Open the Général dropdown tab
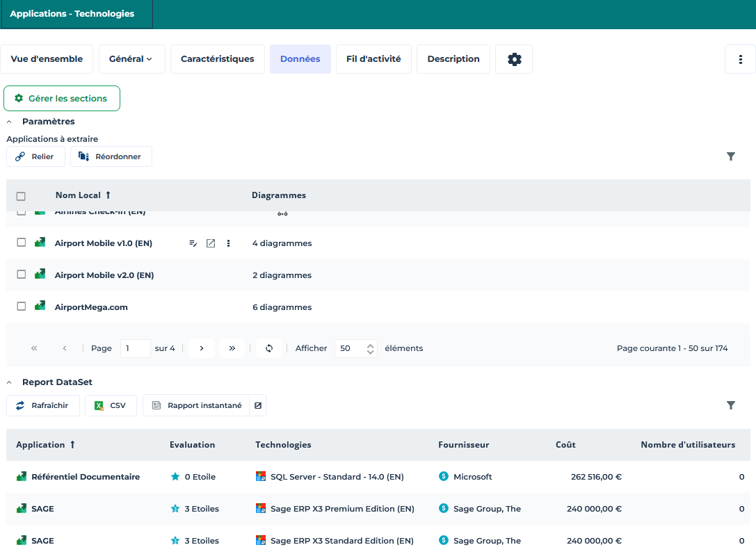The width and height of the screenshot is (756, 554). [x=131, y=59]
